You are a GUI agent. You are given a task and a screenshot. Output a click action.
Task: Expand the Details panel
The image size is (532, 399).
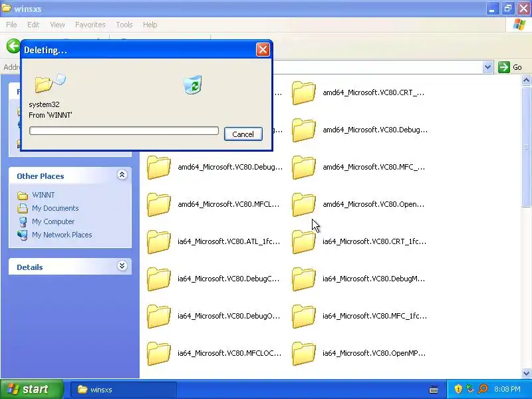122,265
